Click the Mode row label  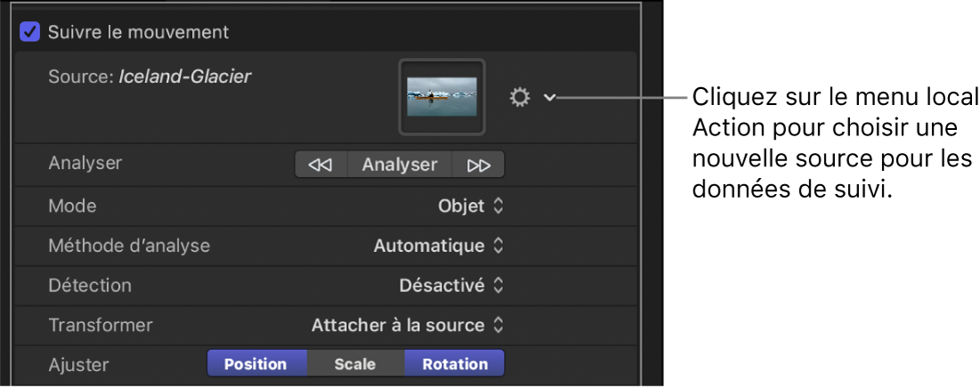click(72, 206)
